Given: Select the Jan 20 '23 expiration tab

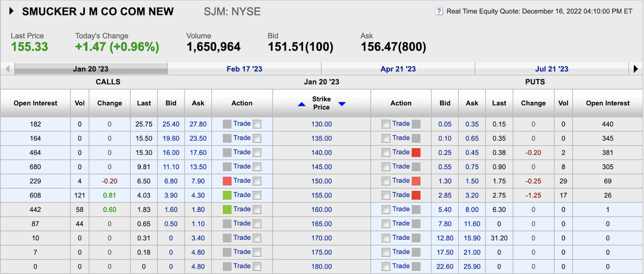Looking at the screenshot, I should tap(91, 69).
